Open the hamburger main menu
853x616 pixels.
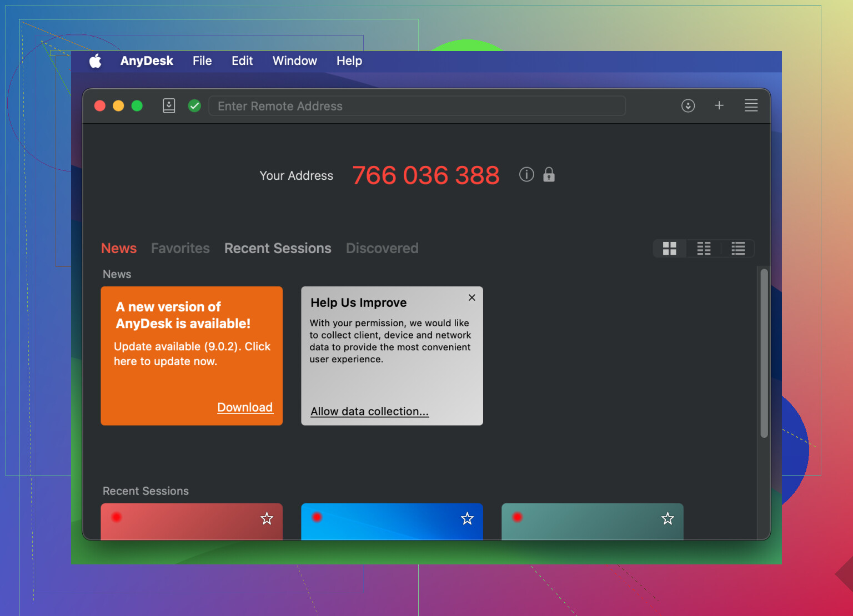pyautogui.click(x=751, y=105)
